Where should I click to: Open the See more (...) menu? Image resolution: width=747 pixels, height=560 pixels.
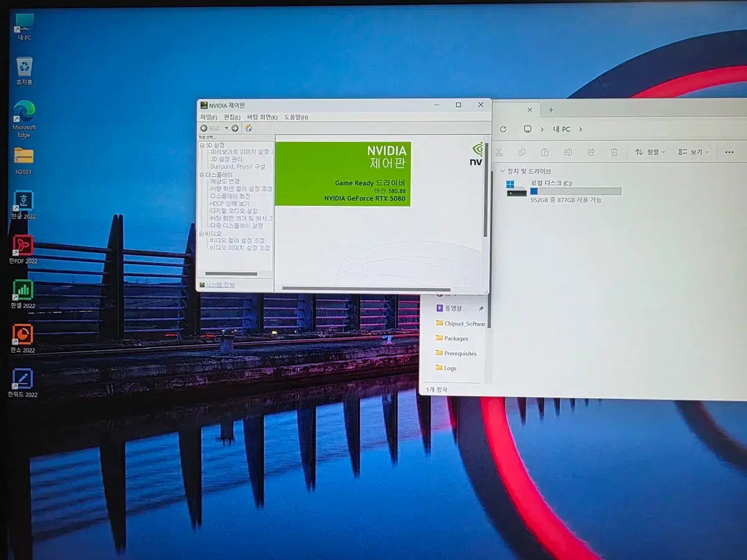[x=730, y=152]
